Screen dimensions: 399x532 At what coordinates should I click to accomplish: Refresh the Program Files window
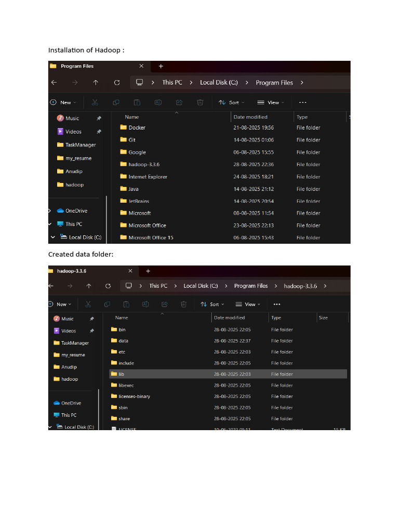tap(117, 83)
